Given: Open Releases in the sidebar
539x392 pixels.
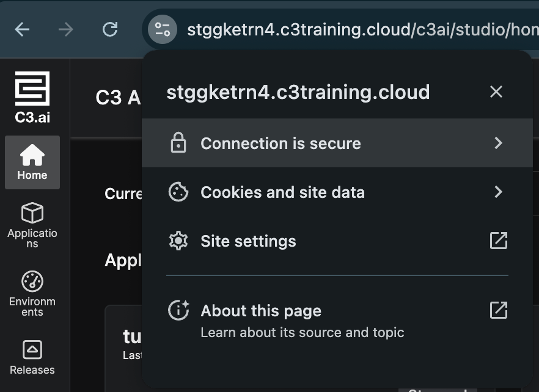Looking at the screenshot, I should pos(32,357).
